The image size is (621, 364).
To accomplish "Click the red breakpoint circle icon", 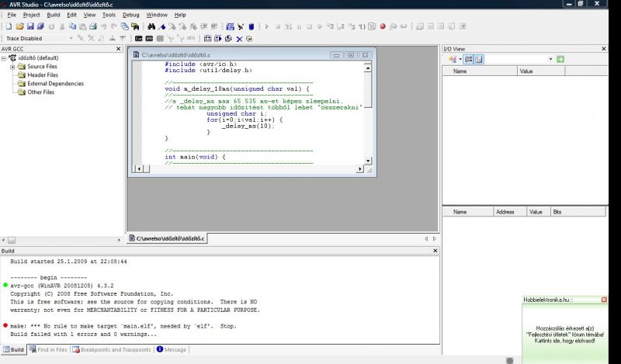I will pos(383,26).
